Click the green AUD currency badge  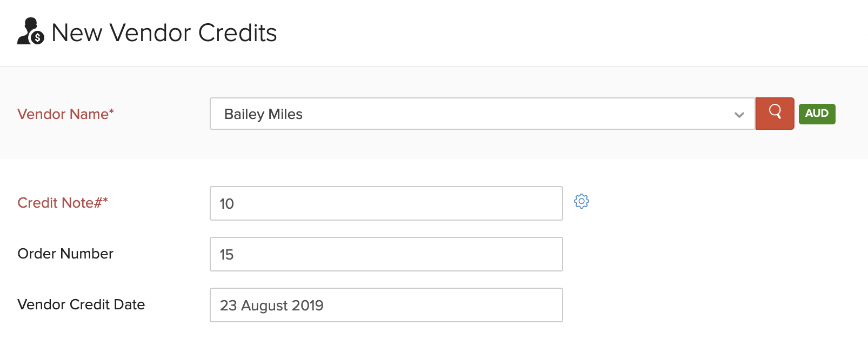coord(817,114)
